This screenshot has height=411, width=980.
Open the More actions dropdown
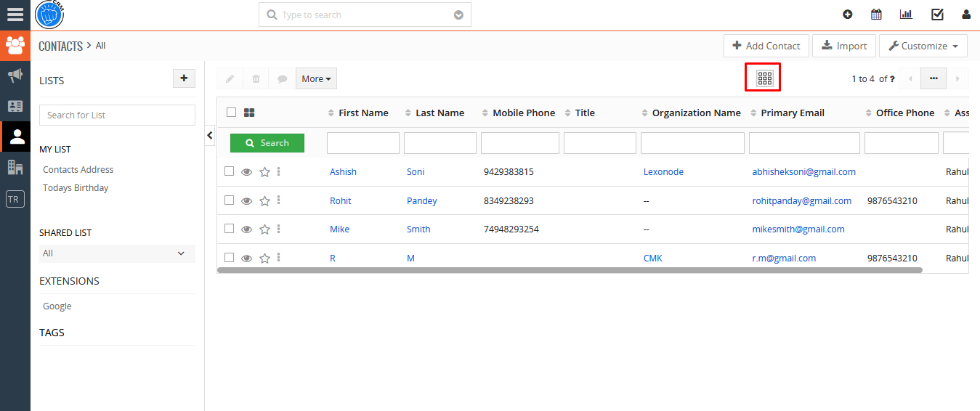[x=316, y=78]
